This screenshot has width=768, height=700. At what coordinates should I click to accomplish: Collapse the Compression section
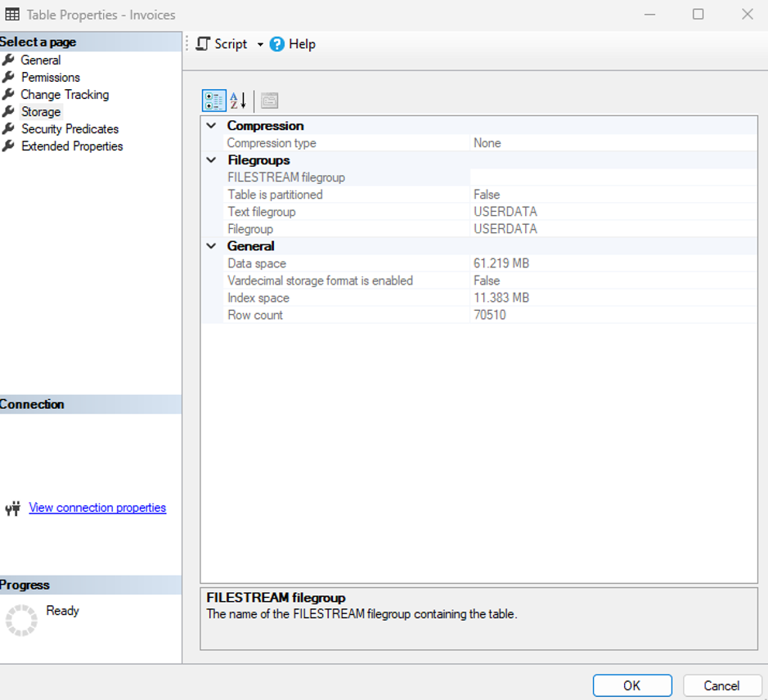211,126
